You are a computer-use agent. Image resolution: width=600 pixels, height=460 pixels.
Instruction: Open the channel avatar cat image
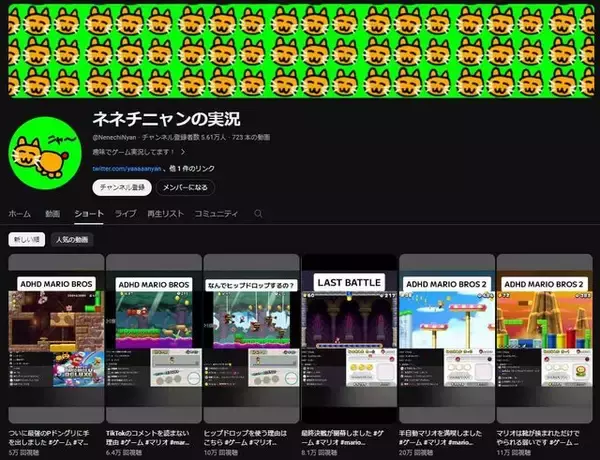(45, 153)
